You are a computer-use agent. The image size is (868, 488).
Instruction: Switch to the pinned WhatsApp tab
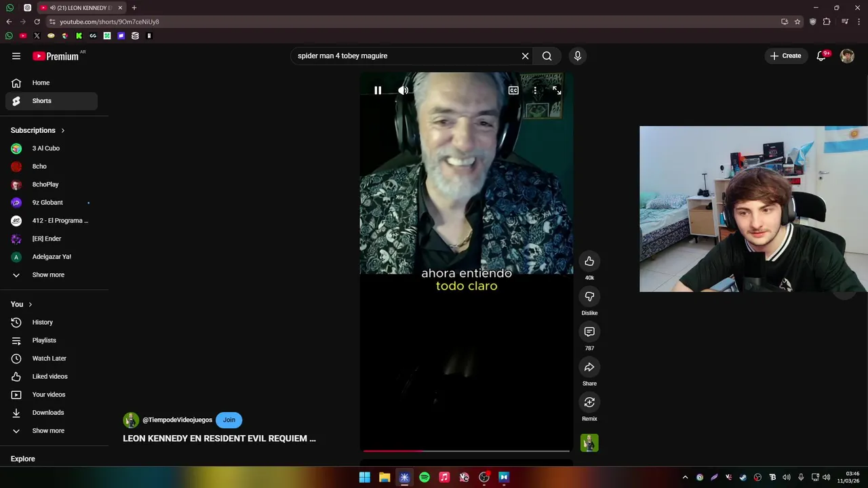9,7
